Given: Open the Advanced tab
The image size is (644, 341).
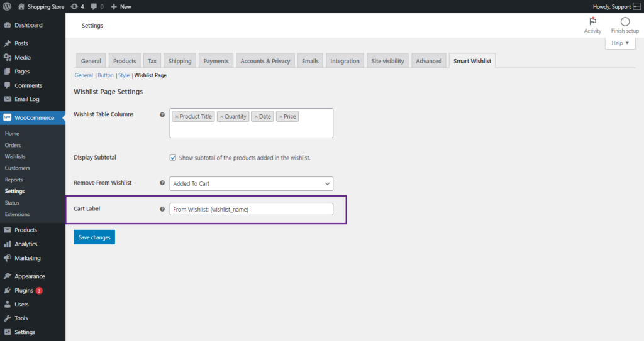Looking at the screenshot, I should click(429, 61).
